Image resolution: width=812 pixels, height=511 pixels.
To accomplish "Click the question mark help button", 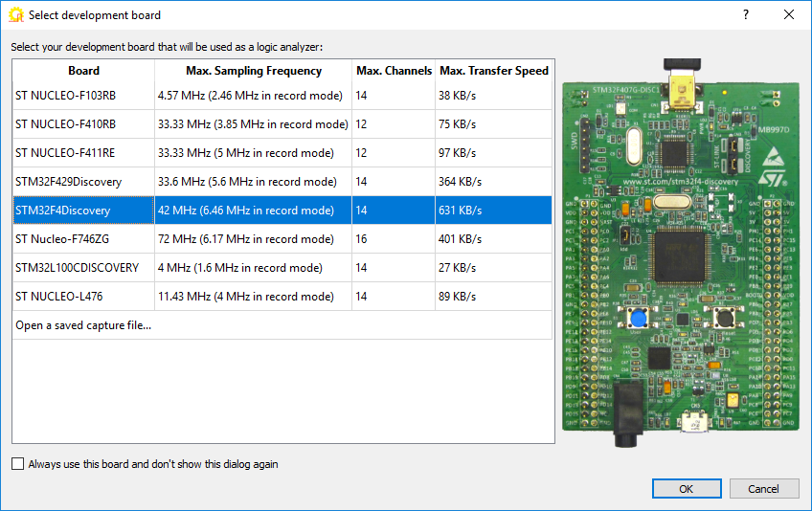I will point(746,14).
